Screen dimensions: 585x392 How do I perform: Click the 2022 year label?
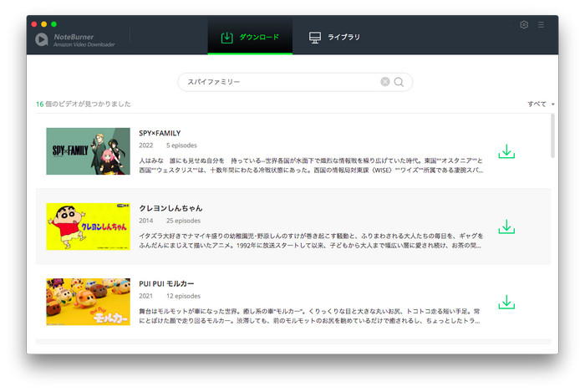pos(146,145)
